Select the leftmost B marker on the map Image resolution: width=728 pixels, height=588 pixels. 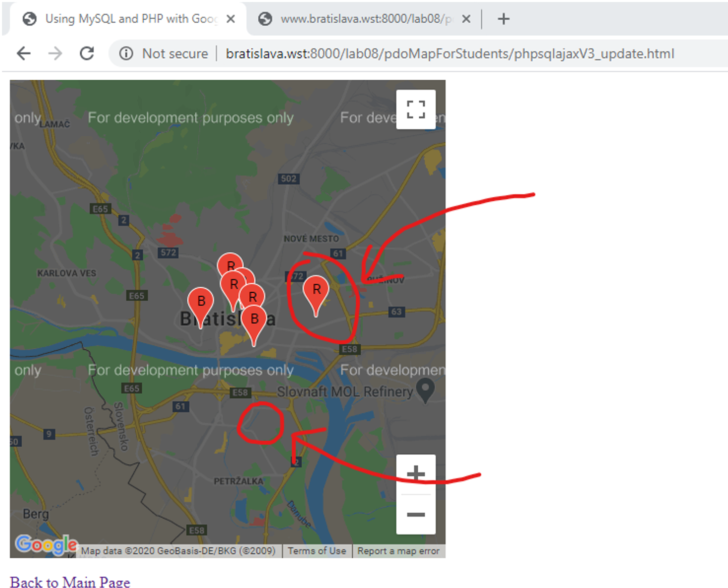click(x=200, y=302)
